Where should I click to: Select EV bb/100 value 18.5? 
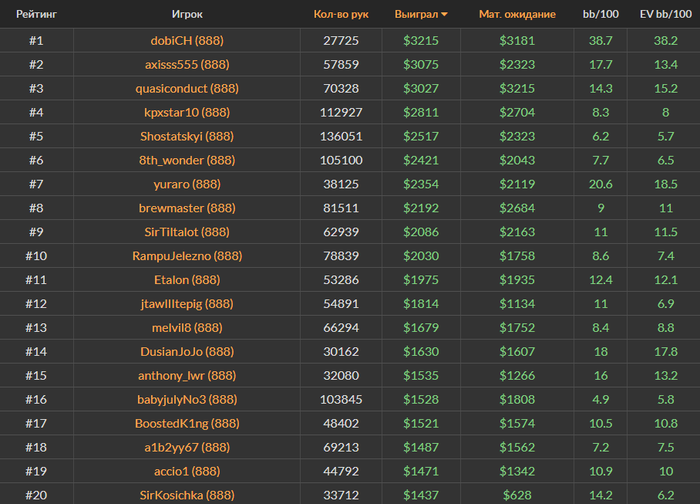coord(666,184)
